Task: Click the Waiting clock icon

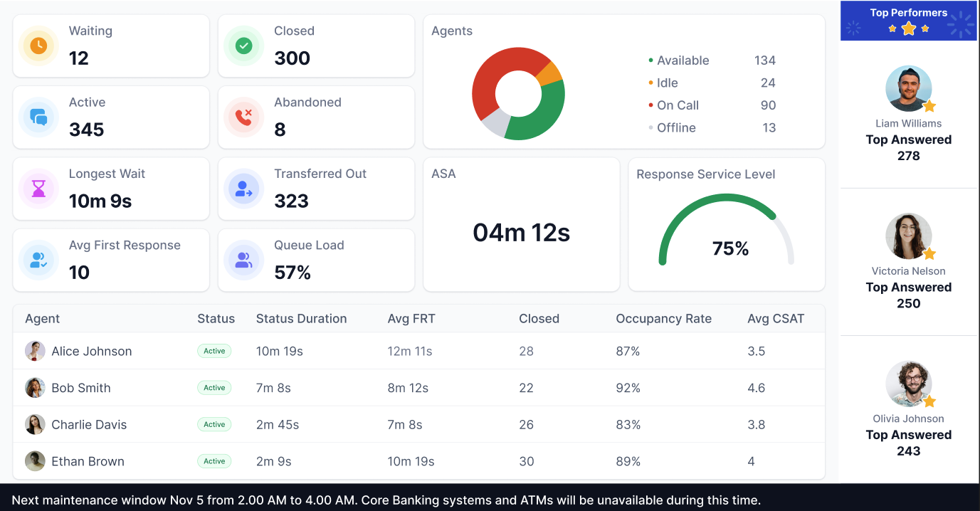Action: point(38,46)
